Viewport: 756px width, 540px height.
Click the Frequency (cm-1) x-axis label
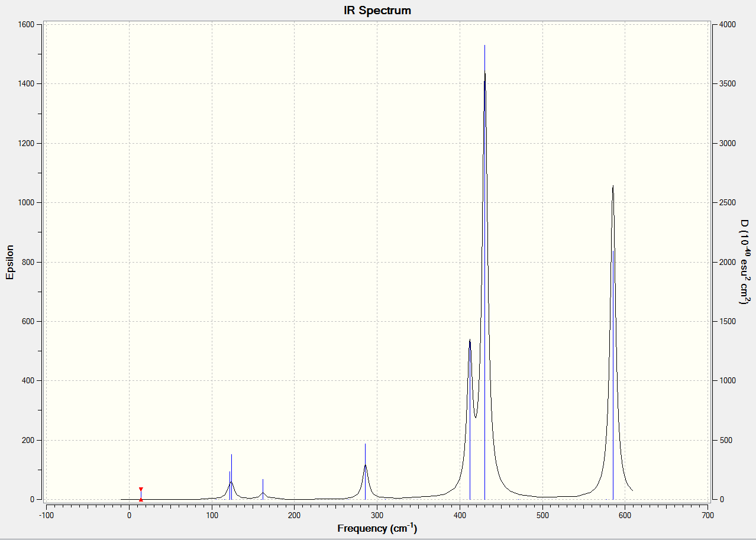[377, 528]
